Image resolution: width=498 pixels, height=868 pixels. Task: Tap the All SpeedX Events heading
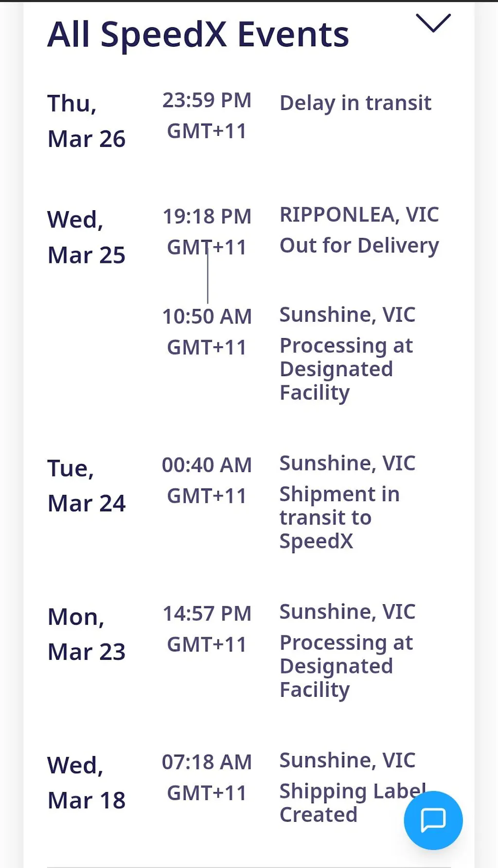tap(198, 35)
